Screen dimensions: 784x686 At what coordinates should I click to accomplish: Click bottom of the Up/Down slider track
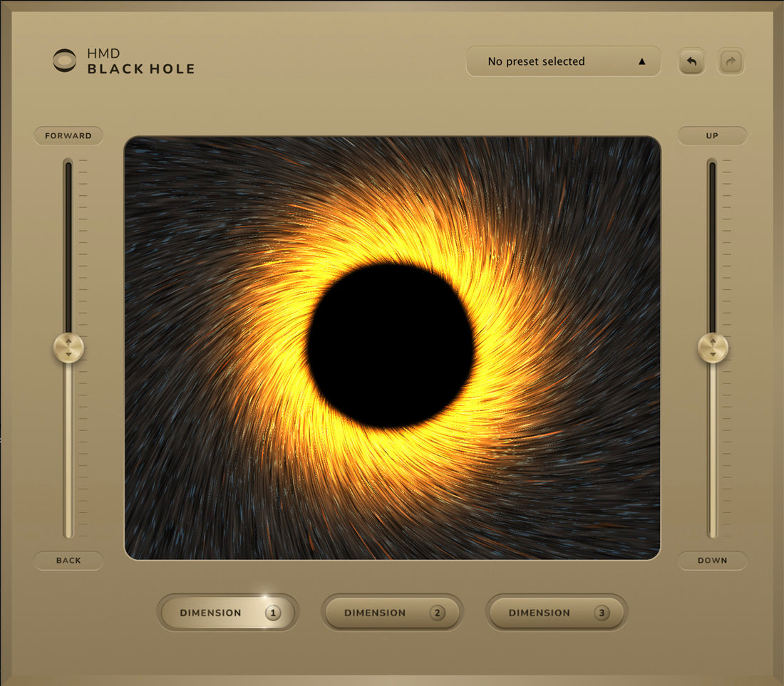tap(712, 531)
